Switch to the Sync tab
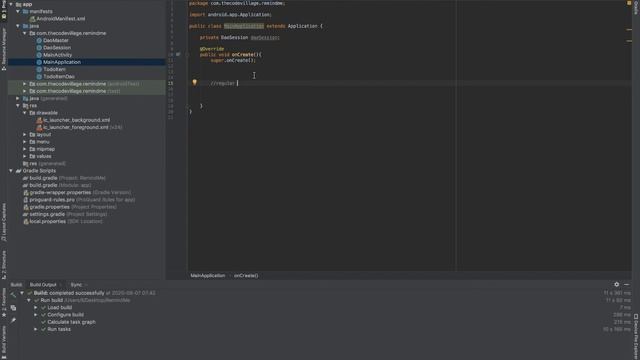The height and width of the screenshot is (360, 640). pyautogui.click(x=76, y=284)
